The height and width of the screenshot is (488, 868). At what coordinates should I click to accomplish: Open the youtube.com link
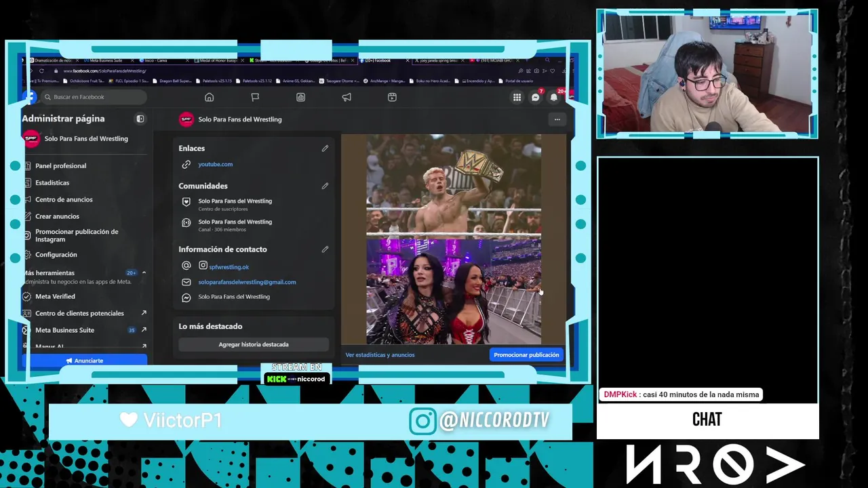(215, 164)
